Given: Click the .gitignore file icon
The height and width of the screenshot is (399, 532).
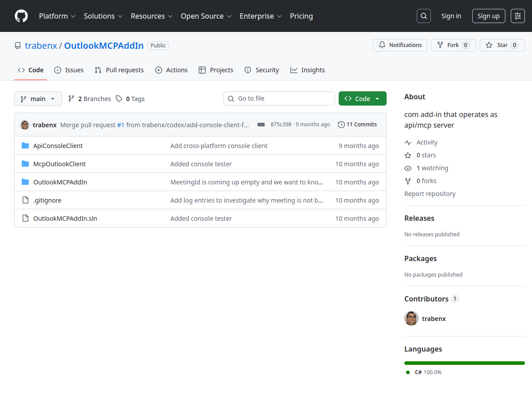Looking at the screenshot, I should coord(25,200).
